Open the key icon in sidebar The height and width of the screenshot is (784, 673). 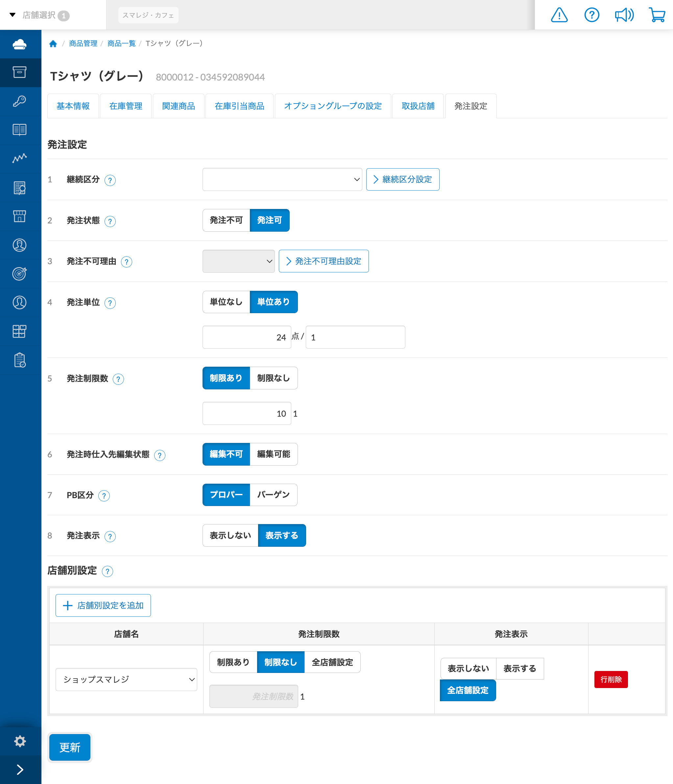(20, 101)
